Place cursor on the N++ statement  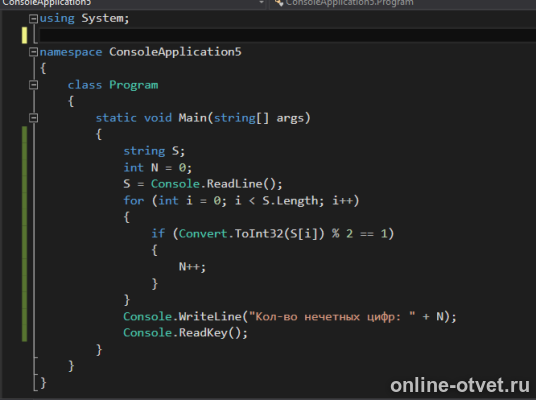tap(192, 267)
